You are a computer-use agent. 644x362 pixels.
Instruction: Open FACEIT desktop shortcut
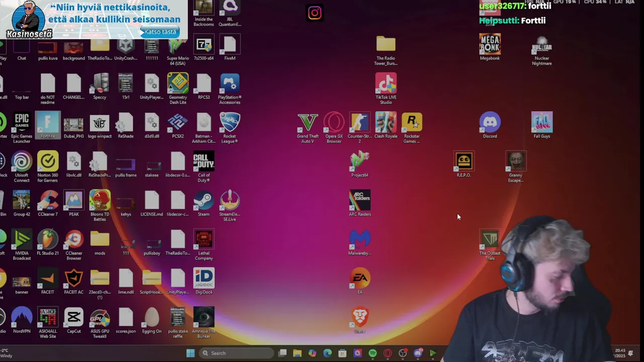click(x=48, y=281)
